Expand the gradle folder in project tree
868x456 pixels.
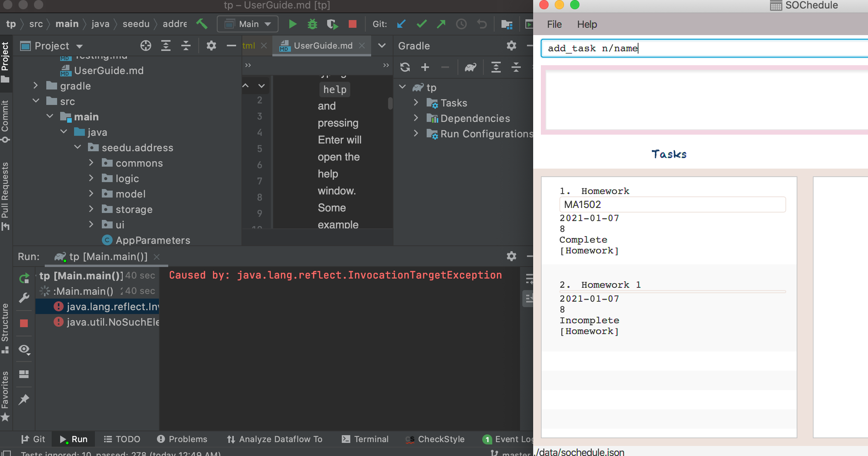coord(35,86)
